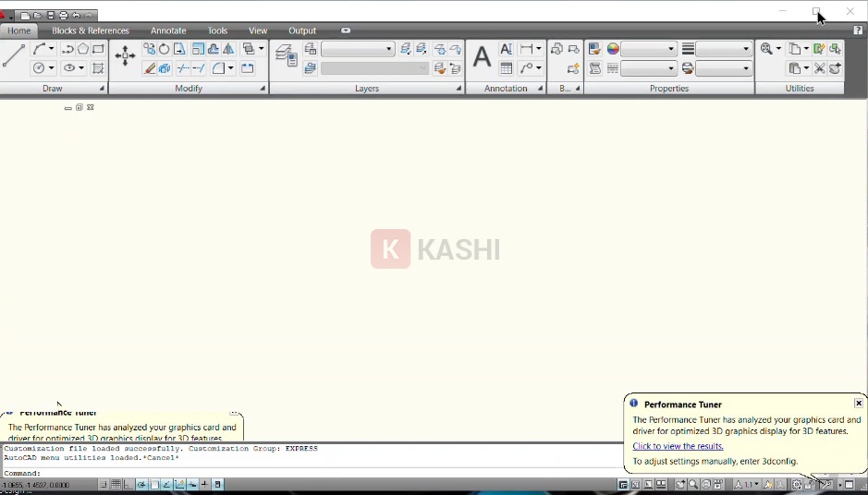Image resolution: width=868 pixels, height=495 pixels.
Task: Click the Plot printer icon in quick access toolbar
Action: tap(64, 16)
